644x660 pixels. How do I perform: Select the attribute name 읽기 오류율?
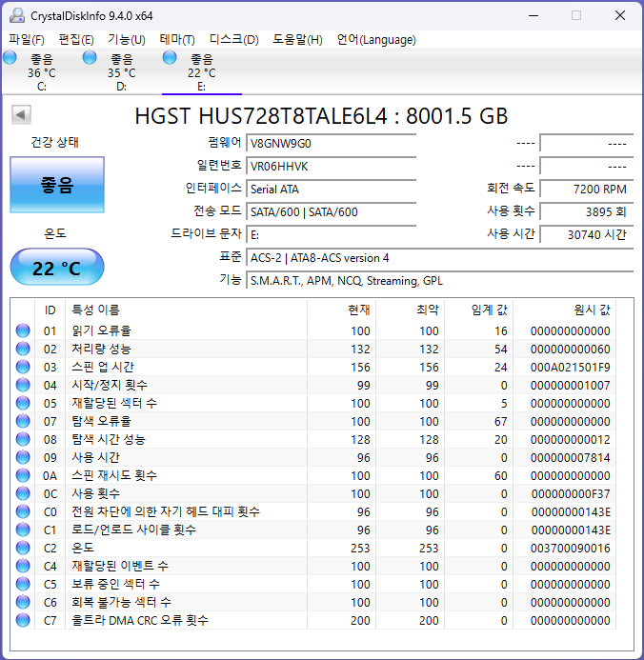tap(101, 330)
